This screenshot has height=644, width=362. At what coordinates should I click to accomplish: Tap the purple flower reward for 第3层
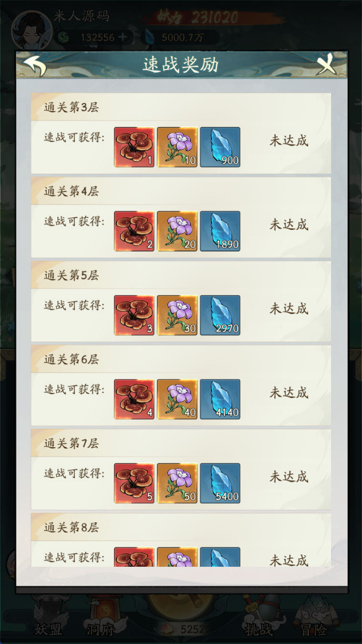(x=177, y=147)
